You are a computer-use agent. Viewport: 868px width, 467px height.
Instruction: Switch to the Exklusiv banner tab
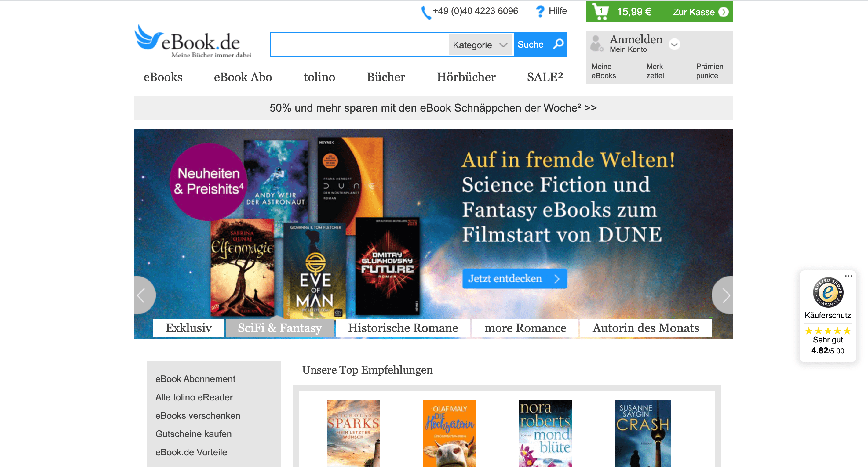point(188,328)
